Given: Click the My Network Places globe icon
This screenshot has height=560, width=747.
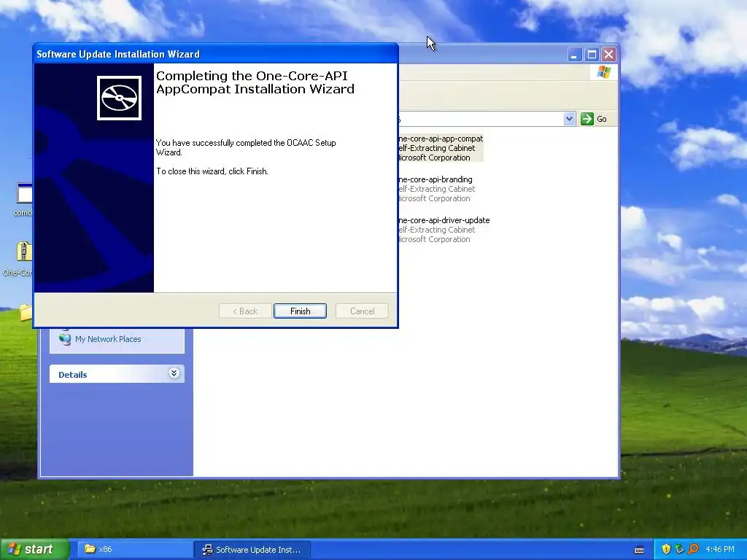Looking at the screenshot, I should [65, 338].
